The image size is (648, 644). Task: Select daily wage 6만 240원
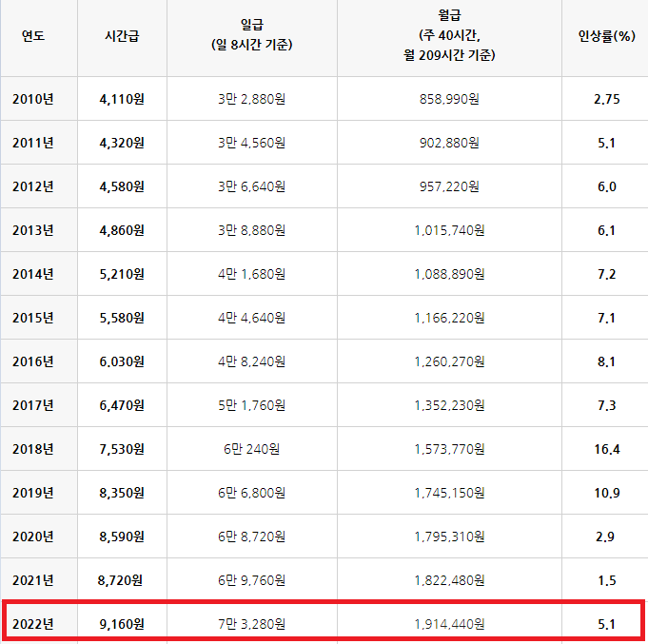(x=251, y=449)
